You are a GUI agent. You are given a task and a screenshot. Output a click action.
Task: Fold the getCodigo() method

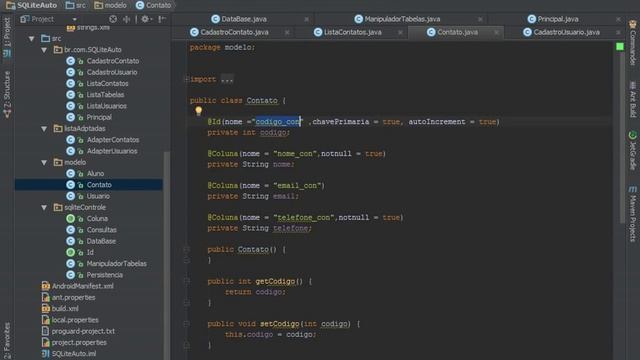click(187, 281)
